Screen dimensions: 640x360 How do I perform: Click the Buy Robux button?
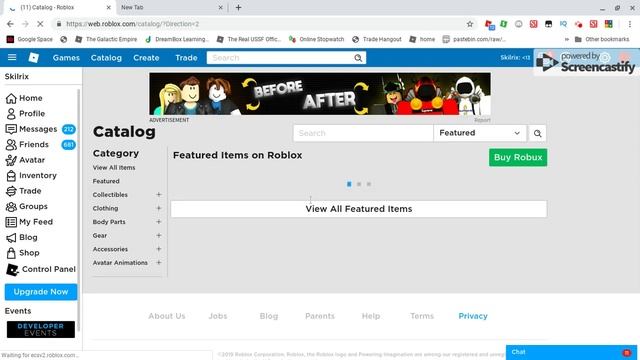click(x=518, y=158)
